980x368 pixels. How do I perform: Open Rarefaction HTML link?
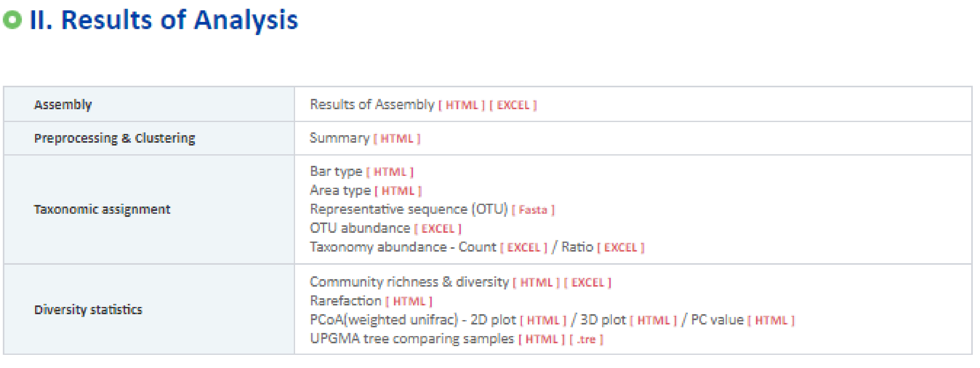pyautogui.click(x=409, y=302)
